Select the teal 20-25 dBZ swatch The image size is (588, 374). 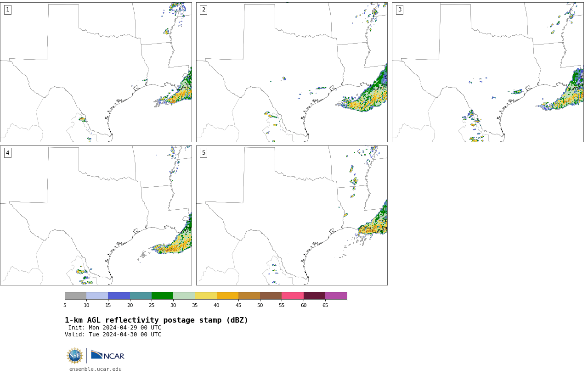tap(141, 296)
